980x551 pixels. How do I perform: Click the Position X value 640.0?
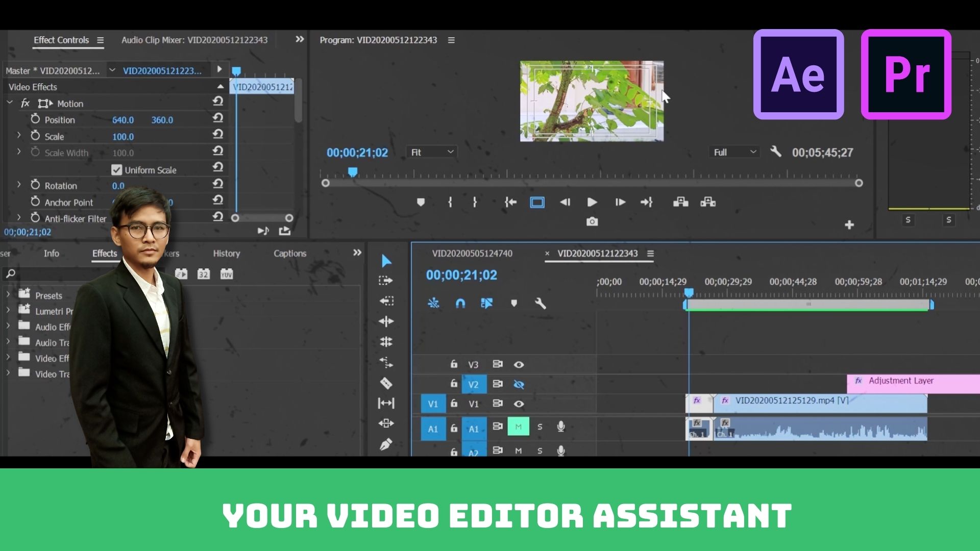tap(123, 120)
